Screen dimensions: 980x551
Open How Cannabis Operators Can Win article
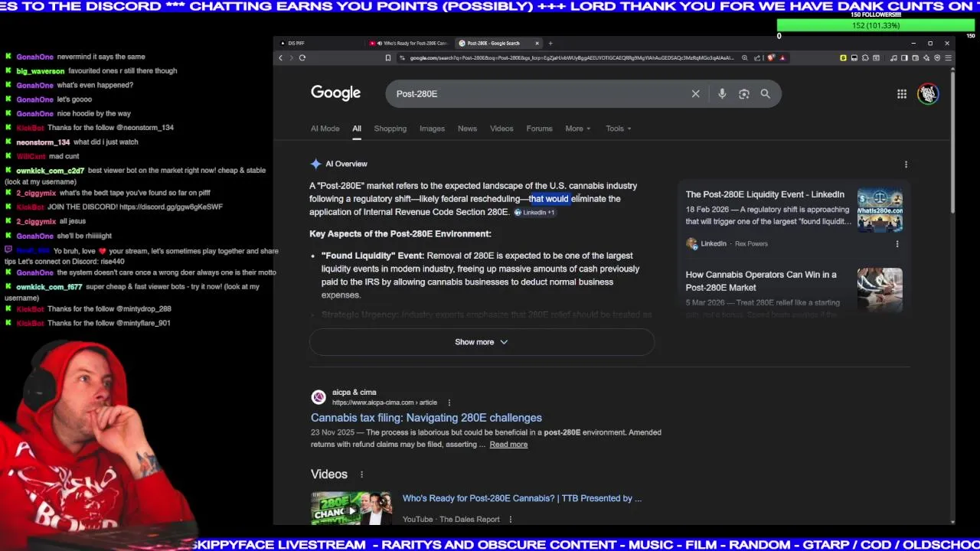point(761,281)
